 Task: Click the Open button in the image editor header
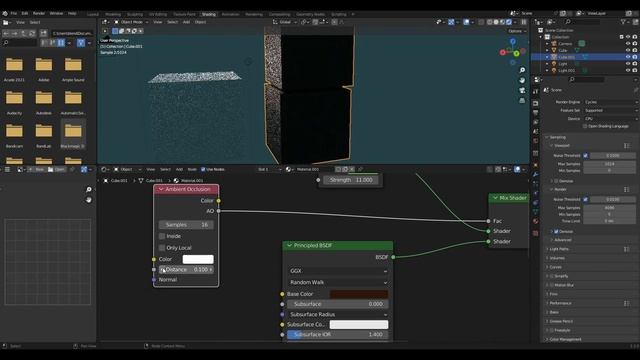[56, 169]
